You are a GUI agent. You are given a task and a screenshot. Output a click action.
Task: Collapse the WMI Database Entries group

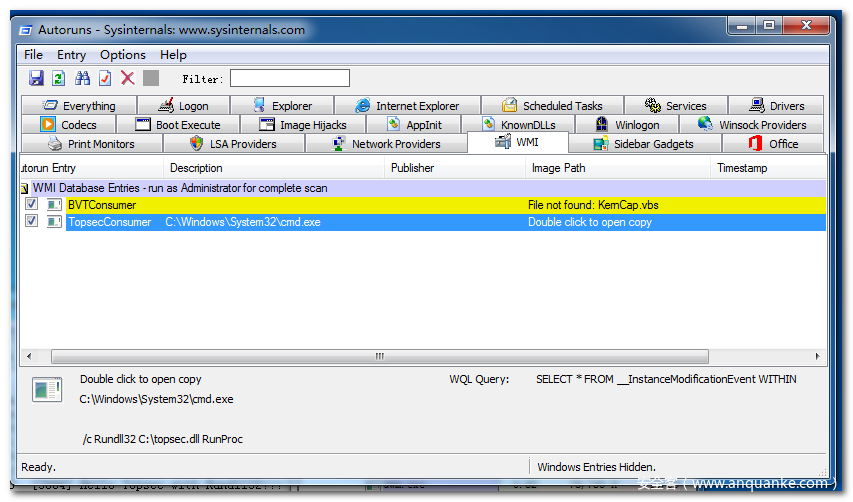point(25,188)
